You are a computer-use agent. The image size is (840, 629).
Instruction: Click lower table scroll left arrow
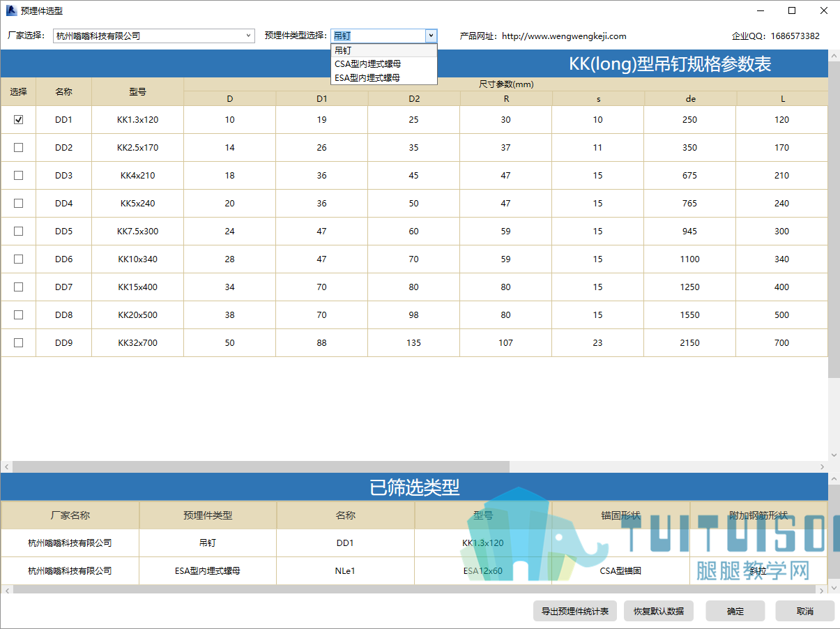pyautogui.click(x=6, y=590)
